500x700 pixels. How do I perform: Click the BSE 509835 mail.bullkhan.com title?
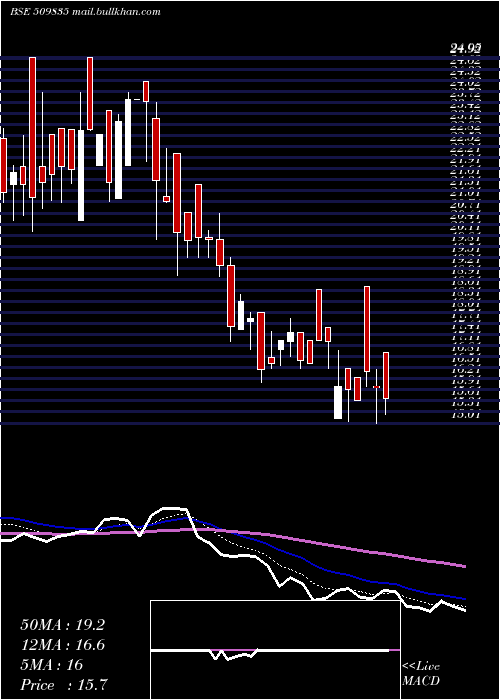click(x=85, y=12)
